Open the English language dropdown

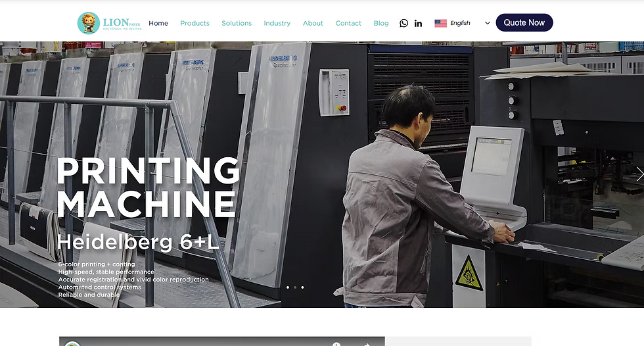(x=462, y=23)
